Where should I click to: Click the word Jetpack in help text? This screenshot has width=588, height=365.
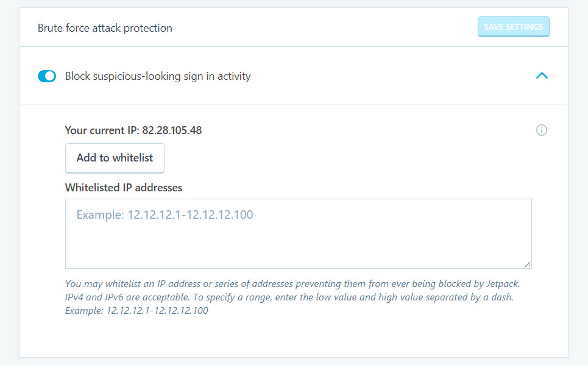click(x=503, y=283)
